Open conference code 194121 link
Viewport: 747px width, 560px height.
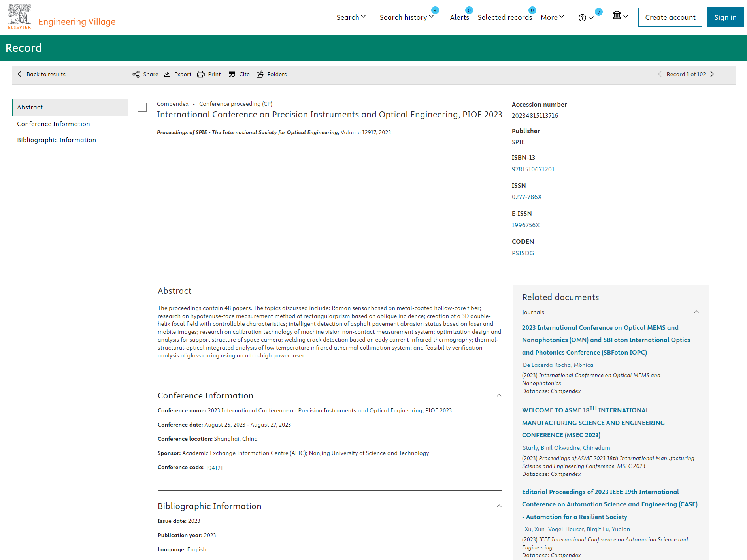pos(214,468)
